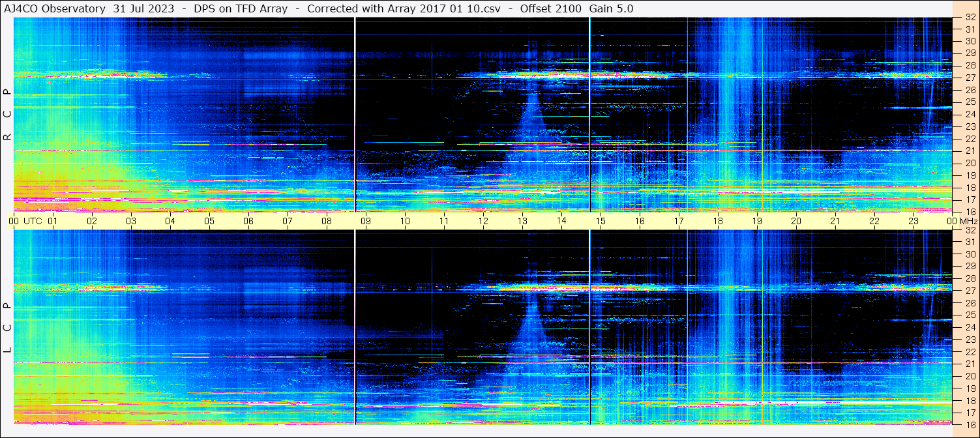Click hour mark 05 on the time axis
The width and height of the screenshot is (980, 438).
click(x=209, y=221)
